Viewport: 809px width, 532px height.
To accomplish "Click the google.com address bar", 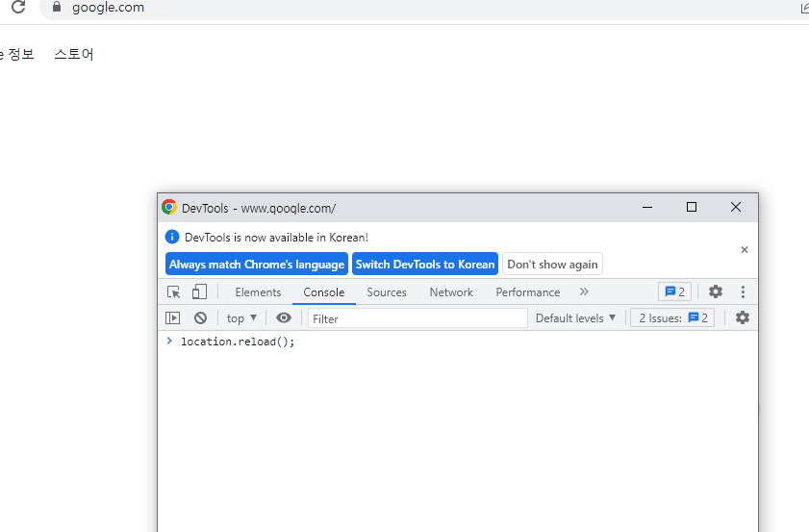I will 423,8.
